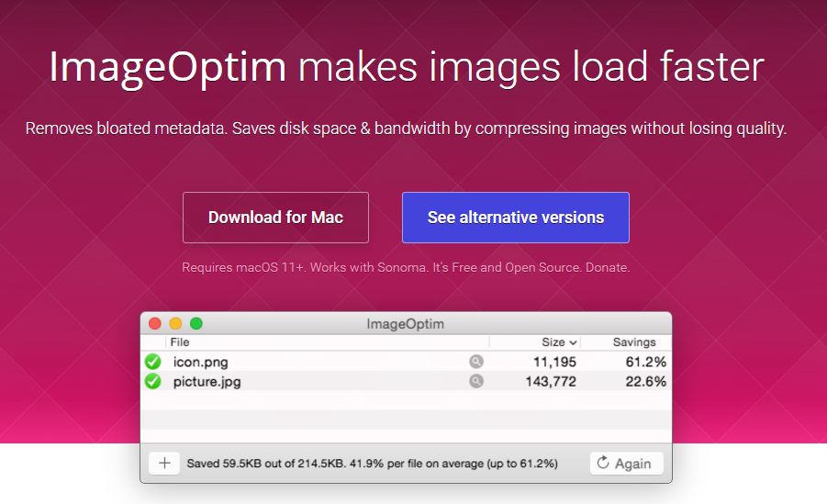Click the Requires macOS 11+ text
Screen dimensions: 827x504
tap(243, 267)
